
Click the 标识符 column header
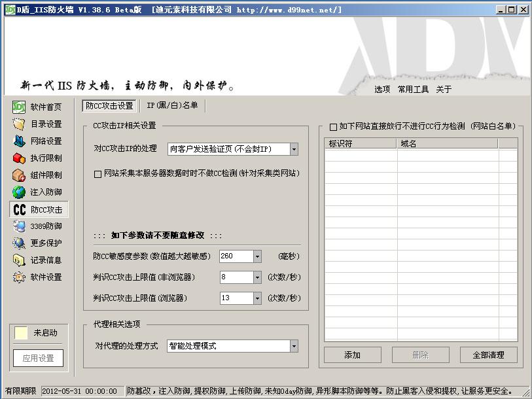[x=361, y=143]
